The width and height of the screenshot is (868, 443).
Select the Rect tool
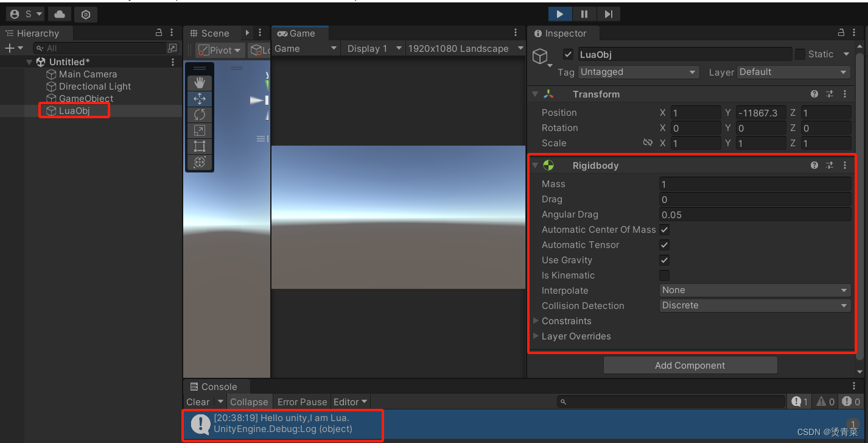200,146
